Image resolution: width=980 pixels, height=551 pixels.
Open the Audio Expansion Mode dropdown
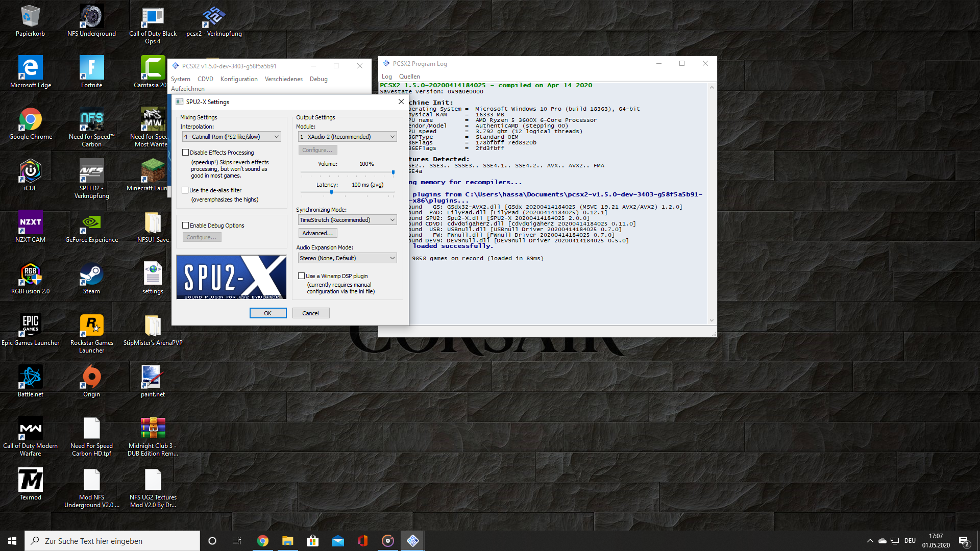pyautogui.click(x=347, y=258)
